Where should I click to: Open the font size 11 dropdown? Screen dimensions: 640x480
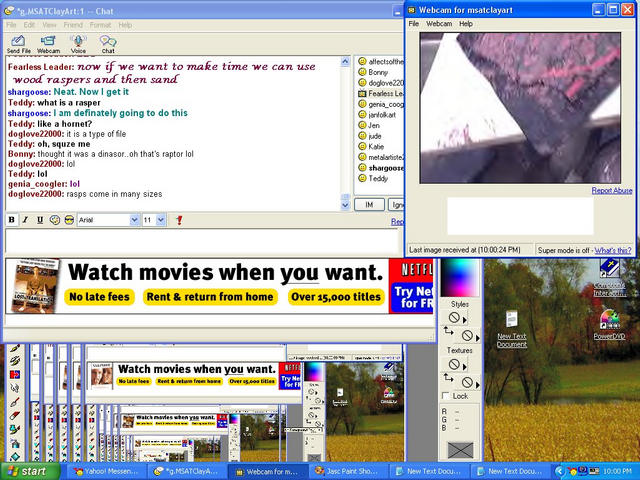[160, 220]
